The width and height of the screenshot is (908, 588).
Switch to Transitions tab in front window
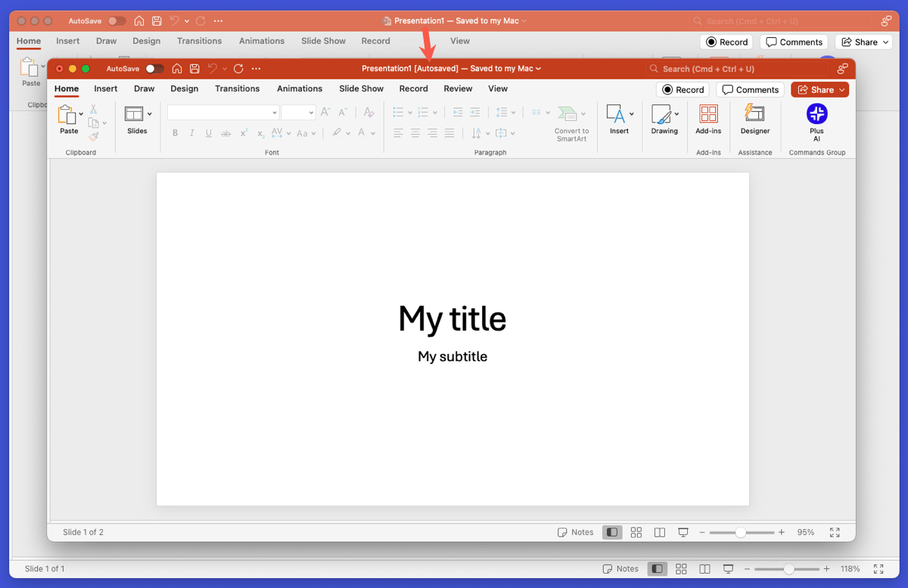tap(237, 89)
